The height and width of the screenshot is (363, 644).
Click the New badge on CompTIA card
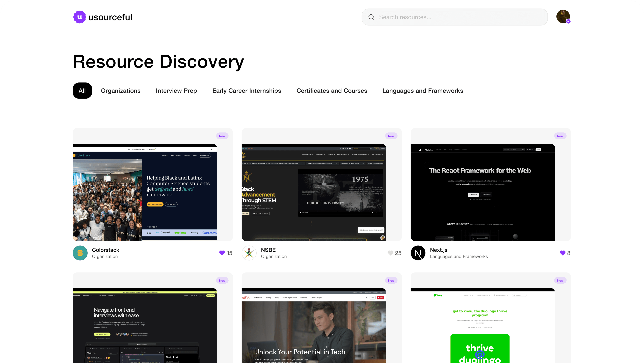[391, 280]
